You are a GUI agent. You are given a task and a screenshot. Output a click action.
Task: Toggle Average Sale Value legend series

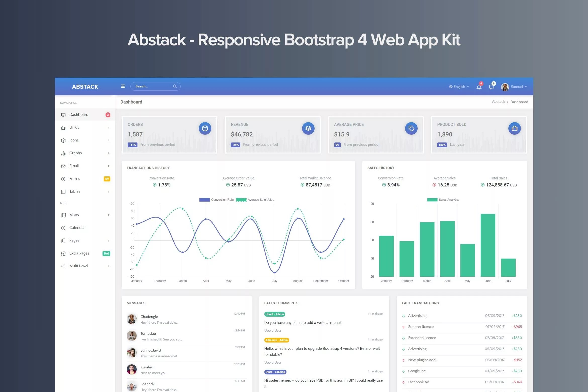(x=255, y=200)
